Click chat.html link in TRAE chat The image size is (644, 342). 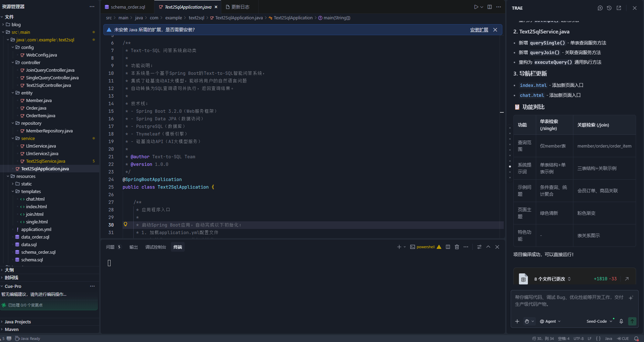click(x=532, y=95)
